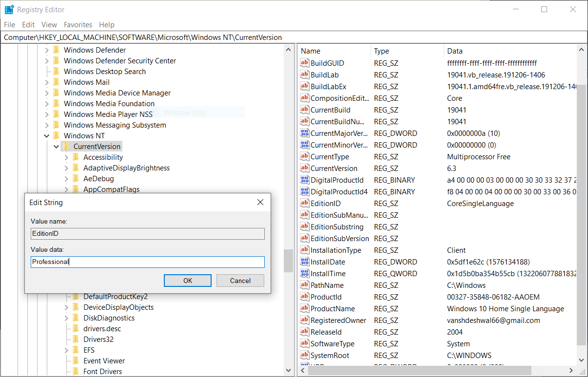Click the string icon beside BuildGUID
This screenshot has height=377, width=588.
[x=305, y=63]
